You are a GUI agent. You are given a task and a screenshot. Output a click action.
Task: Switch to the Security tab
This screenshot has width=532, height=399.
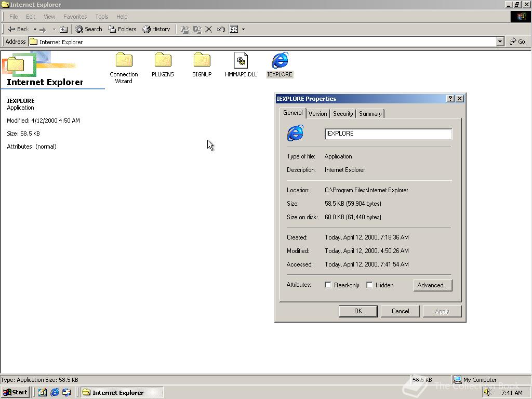(343, 114)
